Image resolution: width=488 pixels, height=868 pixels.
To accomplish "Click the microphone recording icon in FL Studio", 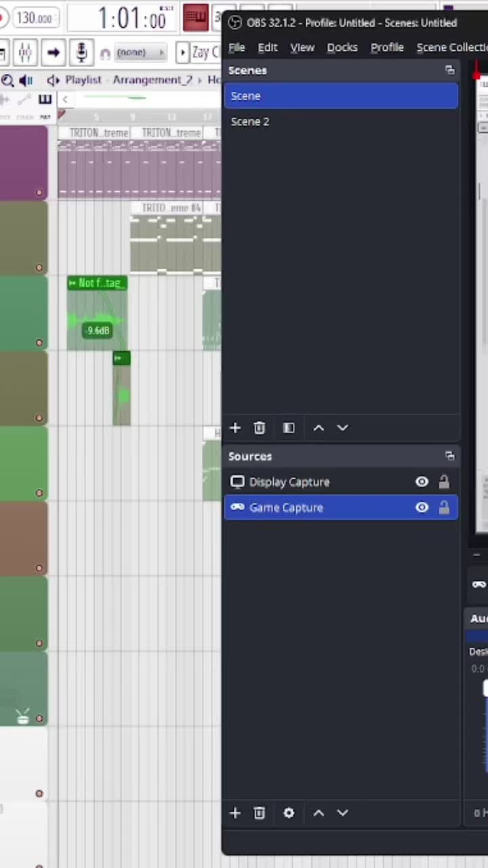I will [x=81, y=52].
